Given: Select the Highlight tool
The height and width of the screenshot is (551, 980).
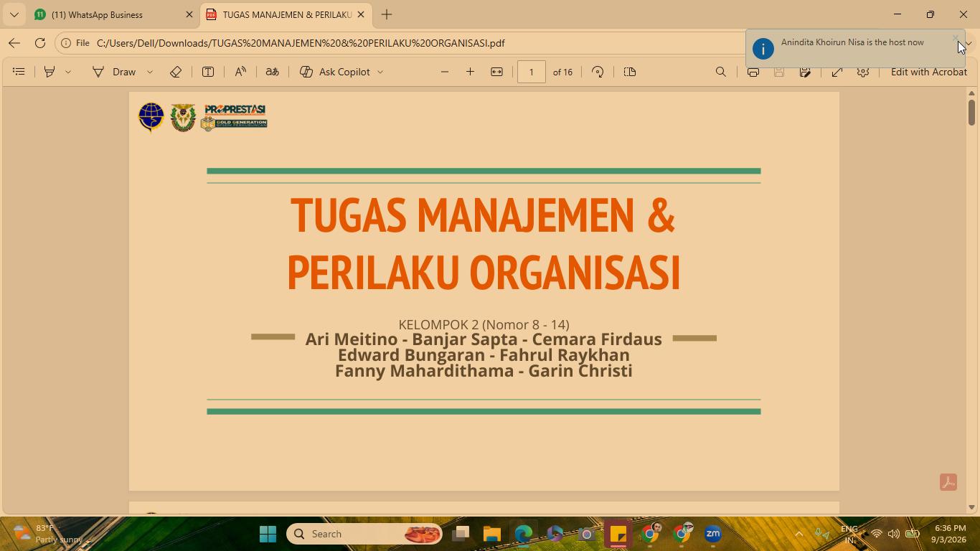Looking at the screenshot, I should 50,72.
